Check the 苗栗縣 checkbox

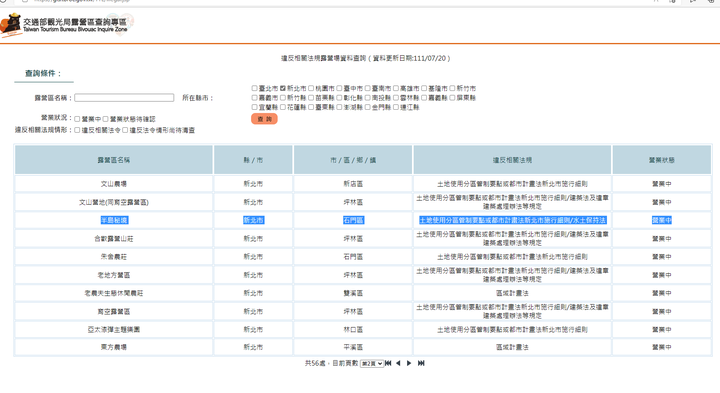click(x=311, y=98)
